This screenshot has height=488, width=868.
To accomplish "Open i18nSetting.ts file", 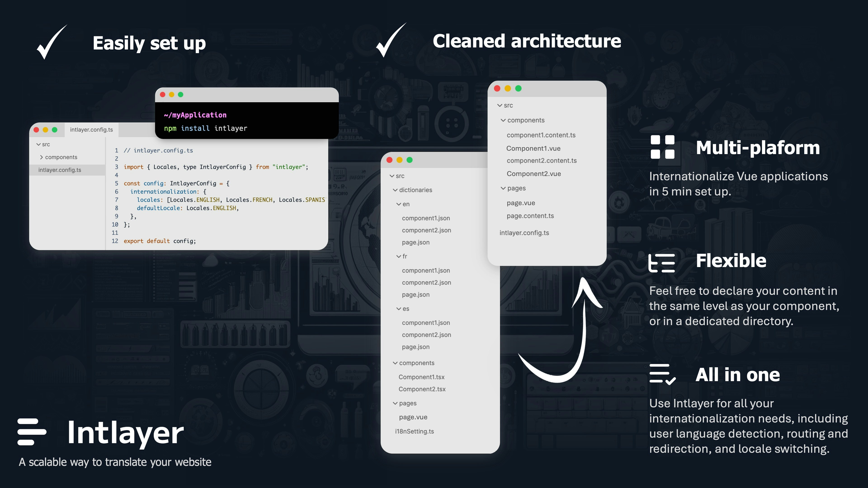I will click(415, 432).
